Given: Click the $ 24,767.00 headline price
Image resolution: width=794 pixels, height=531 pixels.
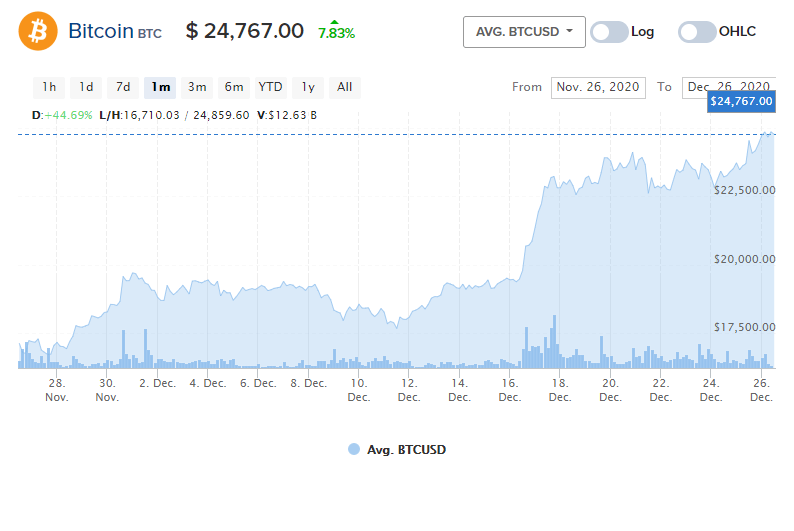Looking at the screenshot, I should (x=245, y=31).
